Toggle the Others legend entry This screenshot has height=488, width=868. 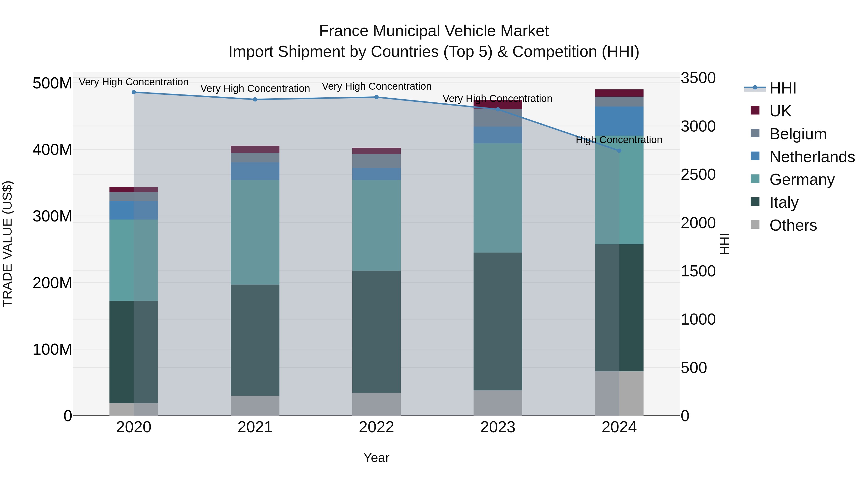coord(784,225)
